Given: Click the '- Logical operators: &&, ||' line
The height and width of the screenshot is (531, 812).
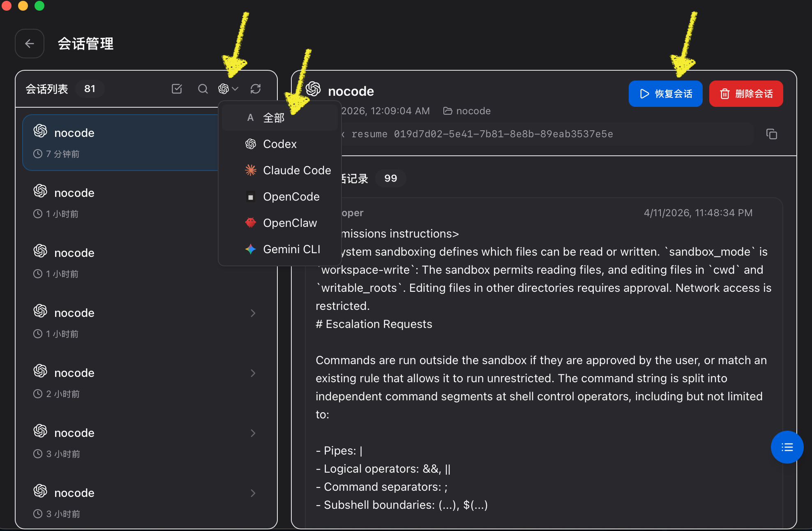Looking at the screenshot, I should pos(383,469).
